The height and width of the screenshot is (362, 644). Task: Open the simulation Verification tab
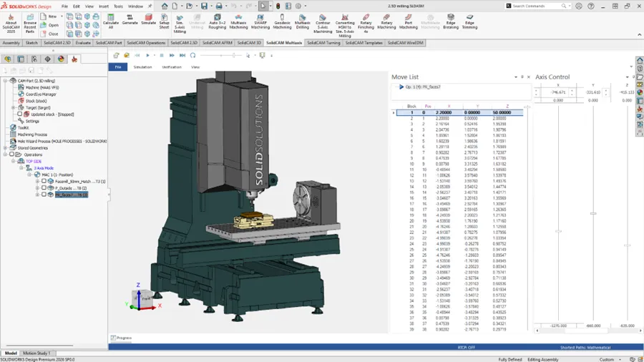tap(172, 67)
